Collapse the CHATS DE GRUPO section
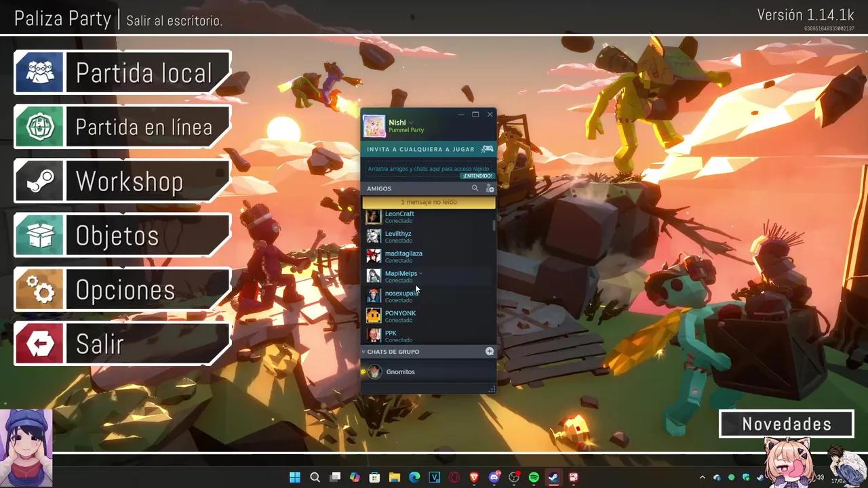The width and height of the screenshot is (868, 488). click(363, 352)
